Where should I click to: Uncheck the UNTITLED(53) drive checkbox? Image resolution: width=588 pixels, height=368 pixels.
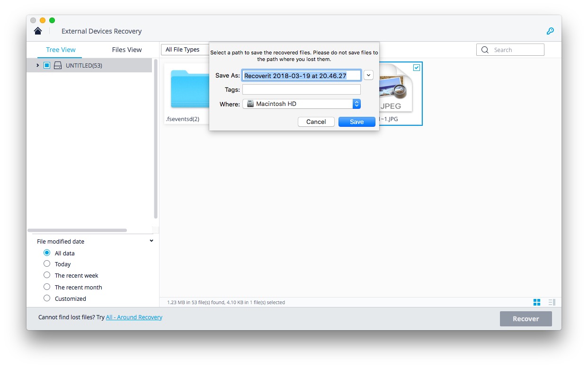47,65
